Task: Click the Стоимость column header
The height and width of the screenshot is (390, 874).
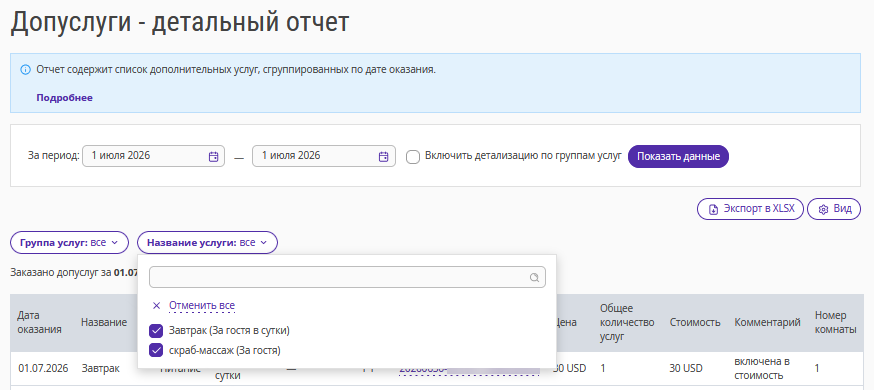Action: [695, 322]
